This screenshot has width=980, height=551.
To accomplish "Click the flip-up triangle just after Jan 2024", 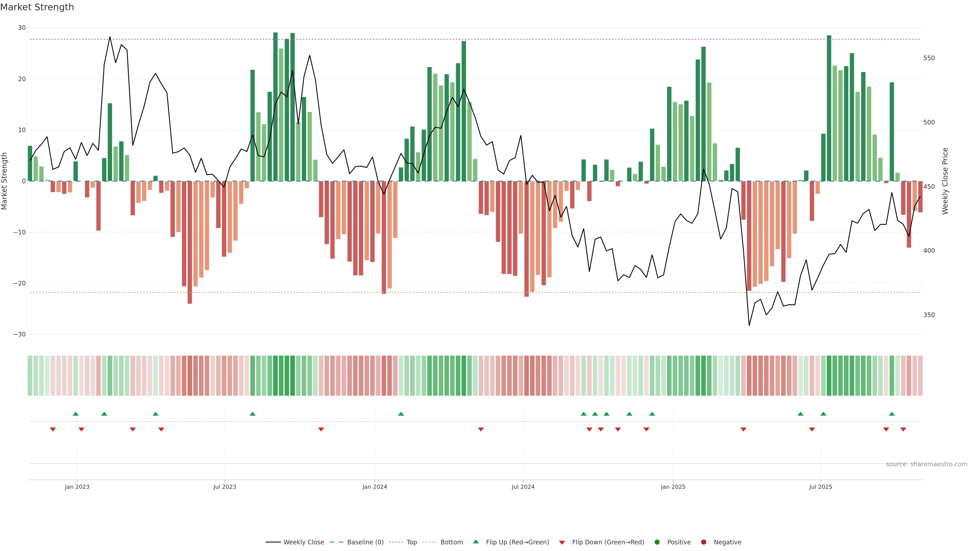I will point(401,414).
